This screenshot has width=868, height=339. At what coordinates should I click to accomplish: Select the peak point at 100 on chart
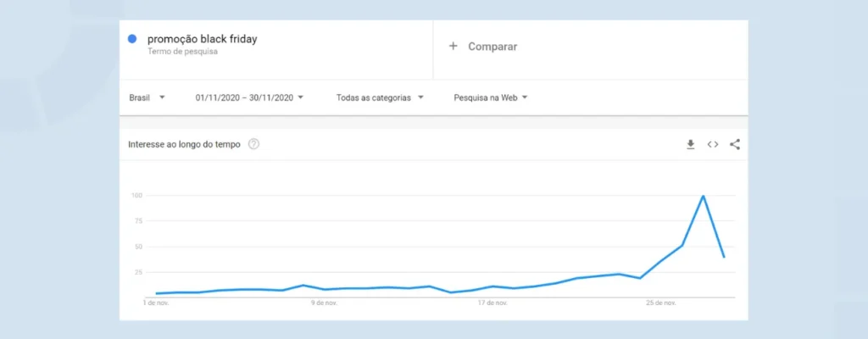(x=703, y=196)
